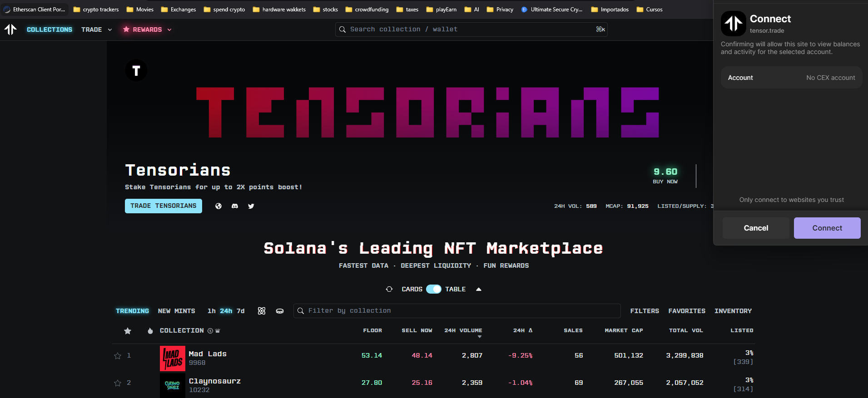Screen dimensions: 868x398
Task: Expand the Rewards dropdown chevron
Action: pos(169,29)
